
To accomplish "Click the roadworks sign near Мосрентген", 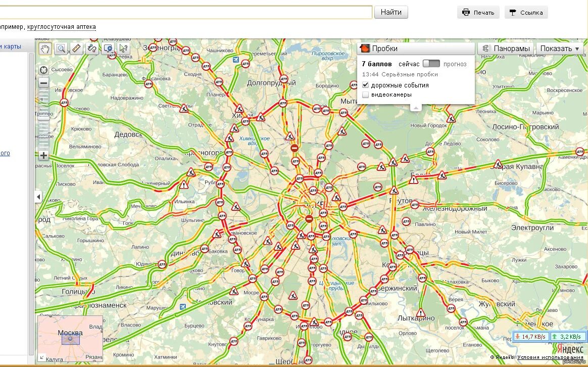I will tap(234, 291).
